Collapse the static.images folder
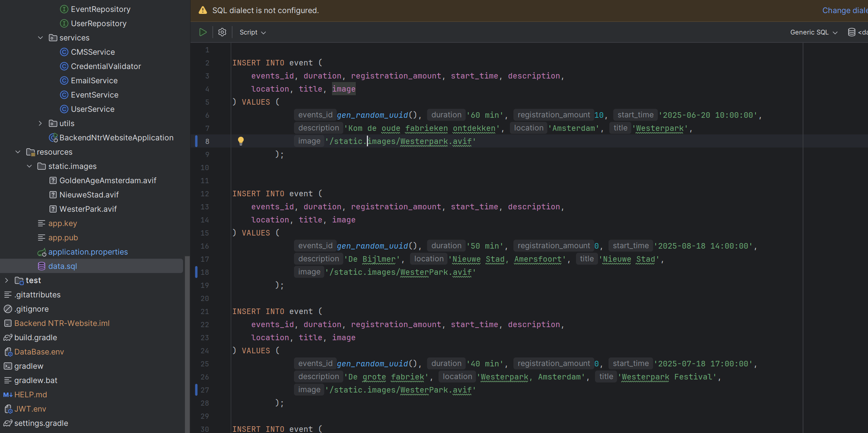Screen dimensions: 868x433 (29, 166)
